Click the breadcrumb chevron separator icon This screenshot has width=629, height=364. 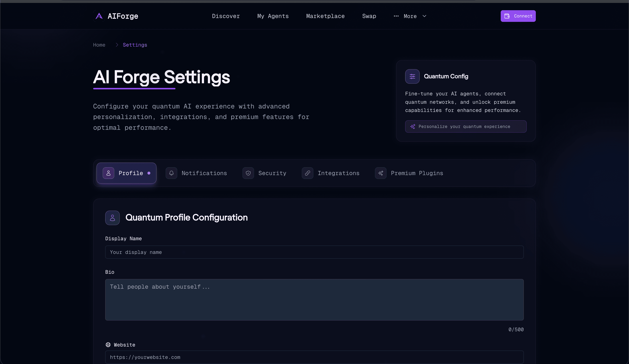pyautogui.click(x=117, y=45)
